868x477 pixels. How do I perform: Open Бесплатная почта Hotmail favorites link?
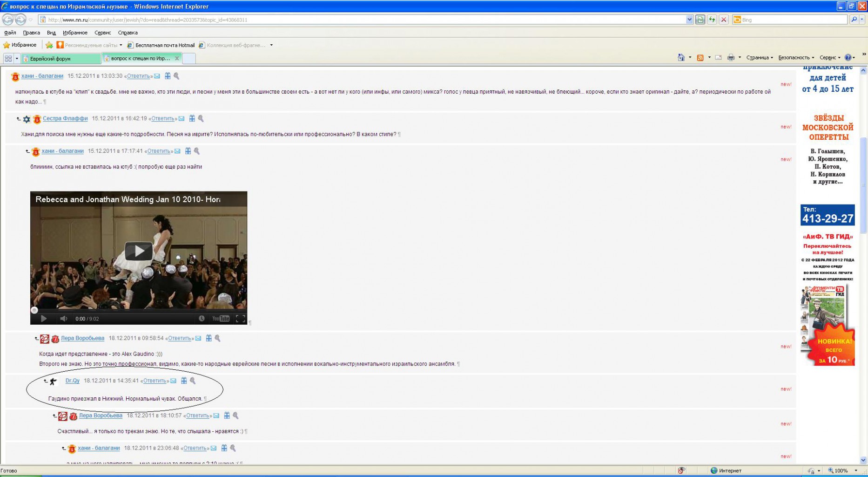click(x=161, y=45)
